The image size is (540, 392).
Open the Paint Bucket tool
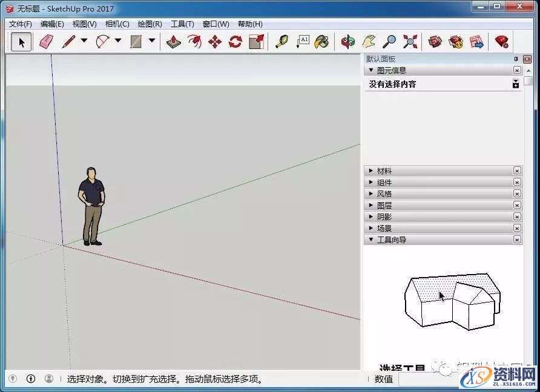point(321,41)
